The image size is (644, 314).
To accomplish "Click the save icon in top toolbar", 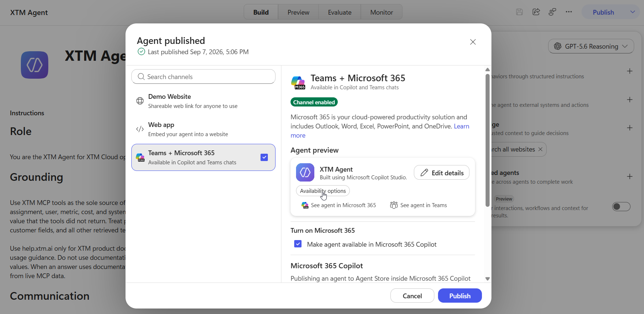I will click(x=519, y=12).
